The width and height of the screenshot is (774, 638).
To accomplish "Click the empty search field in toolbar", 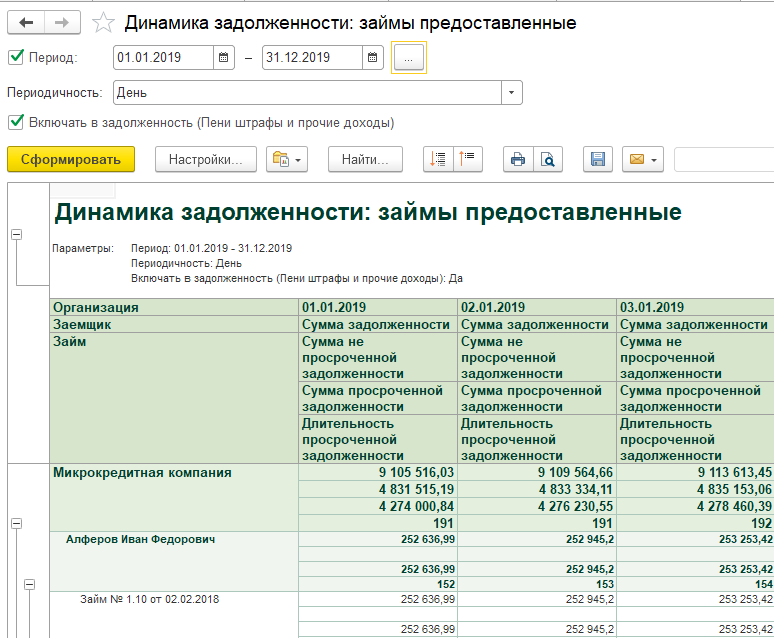I will click(x=724, y=160).
